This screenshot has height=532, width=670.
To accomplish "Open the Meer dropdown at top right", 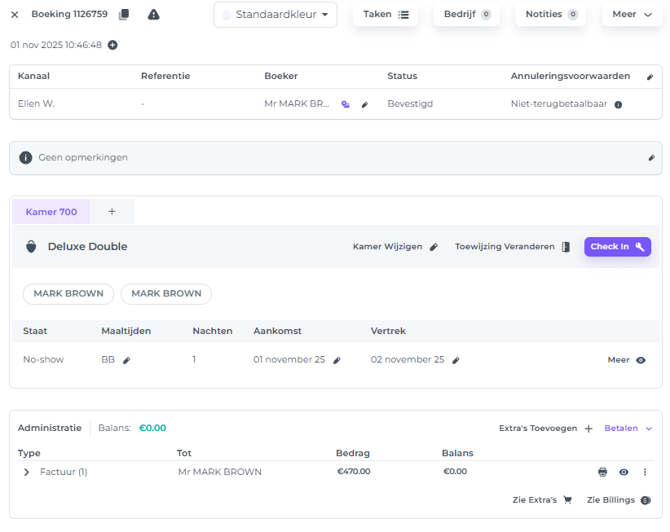I will [632, 15].
